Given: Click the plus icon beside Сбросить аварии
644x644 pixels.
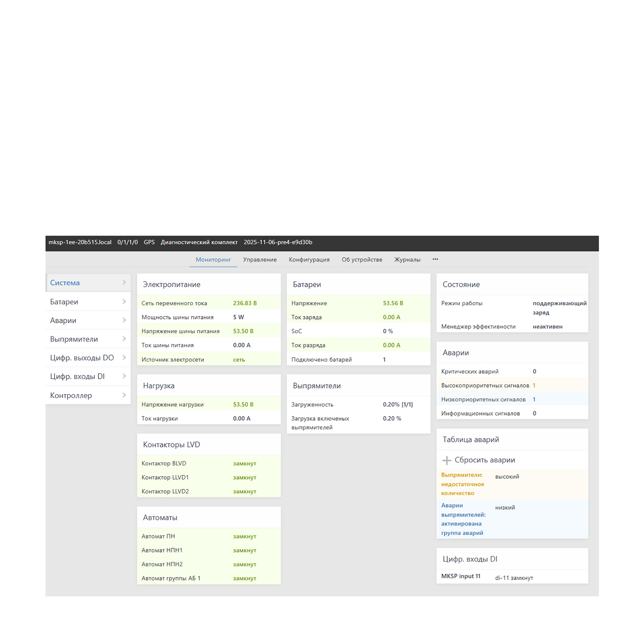Looking at the screenshot, I should coord(447,460).
